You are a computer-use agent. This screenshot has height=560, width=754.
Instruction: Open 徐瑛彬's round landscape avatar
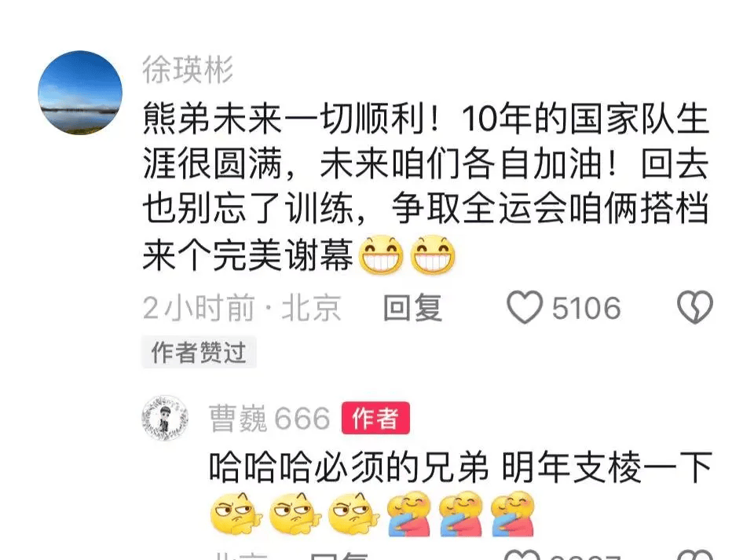(80, 93)
